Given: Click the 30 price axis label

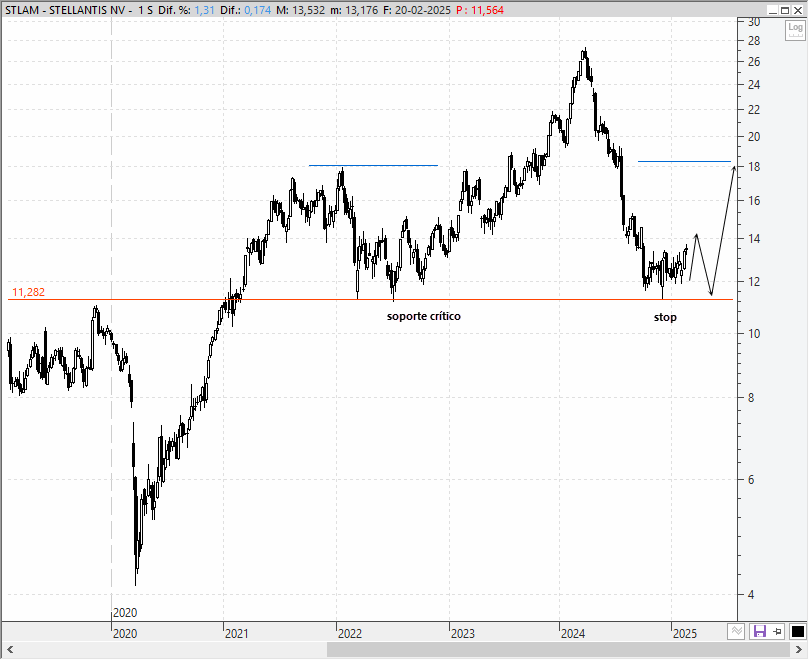Looking at the screenshot, I should (x=754, y=22).
